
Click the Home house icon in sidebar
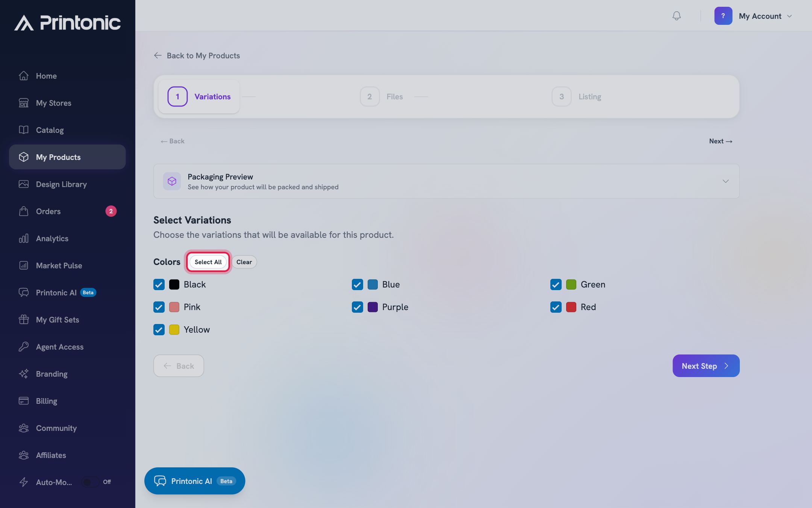click(24, 76)
